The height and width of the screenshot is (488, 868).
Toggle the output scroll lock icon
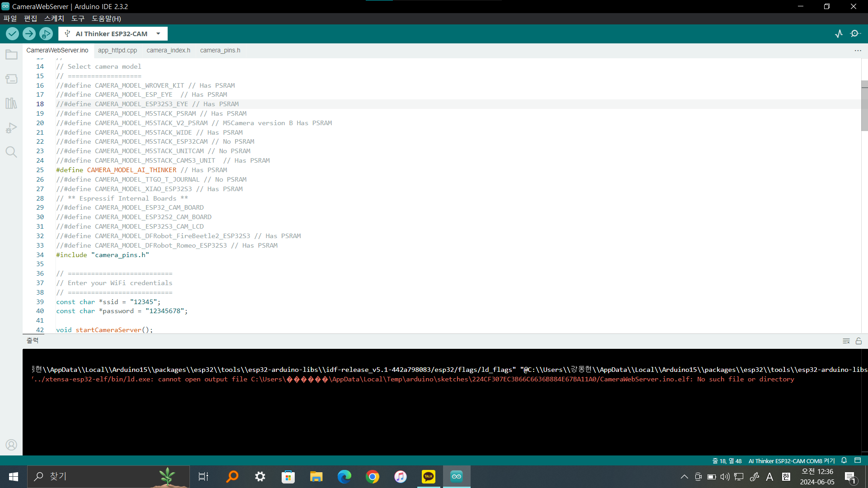click(x=859, y=341)
